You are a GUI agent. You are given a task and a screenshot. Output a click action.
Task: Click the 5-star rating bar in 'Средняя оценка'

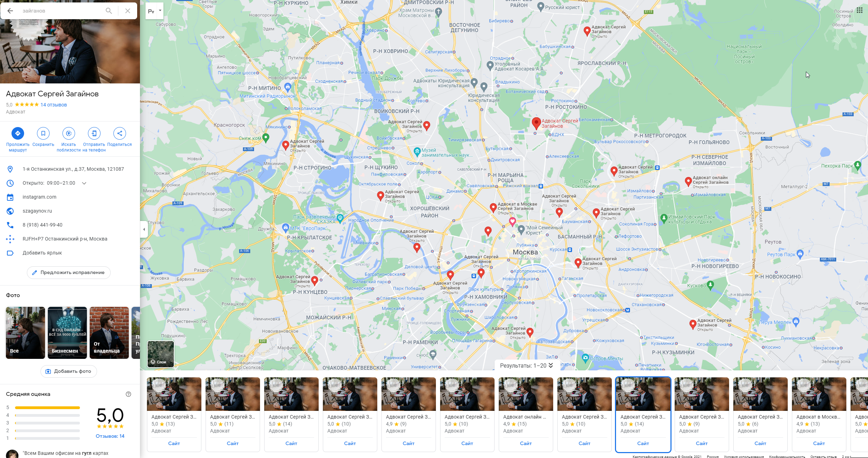click(x=47, y=408)
